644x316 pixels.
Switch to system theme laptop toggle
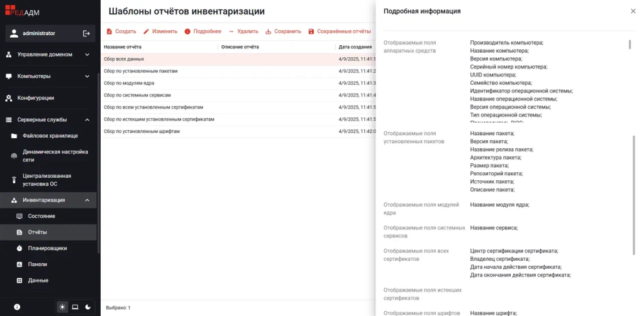click(75, 307)
